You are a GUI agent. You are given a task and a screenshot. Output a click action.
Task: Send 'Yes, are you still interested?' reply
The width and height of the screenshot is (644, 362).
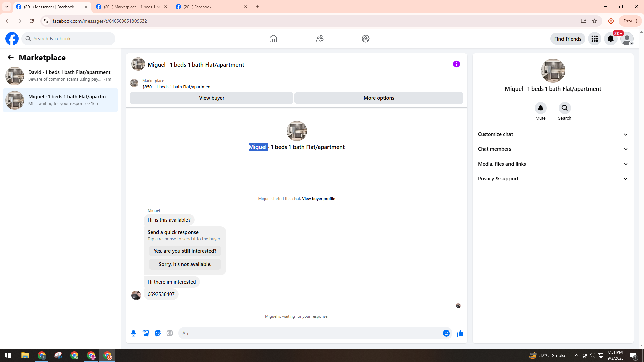[x=185, y=251]
